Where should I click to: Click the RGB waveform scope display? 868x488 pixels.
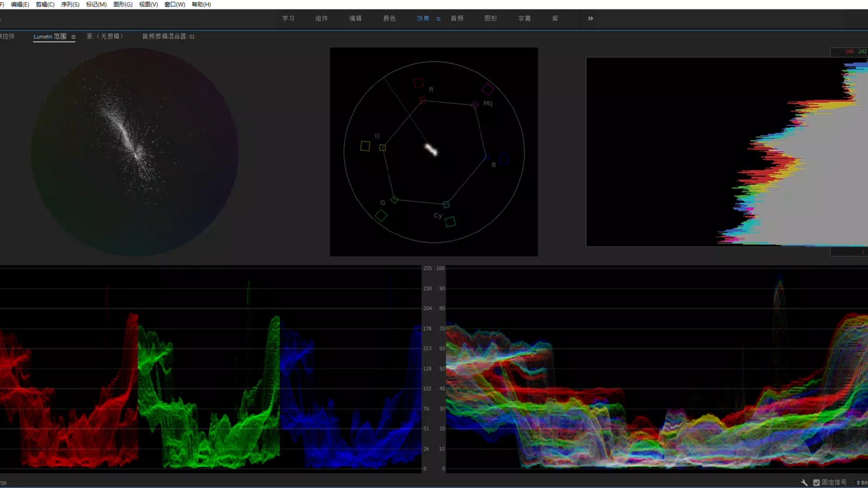[x=657, y=369]
